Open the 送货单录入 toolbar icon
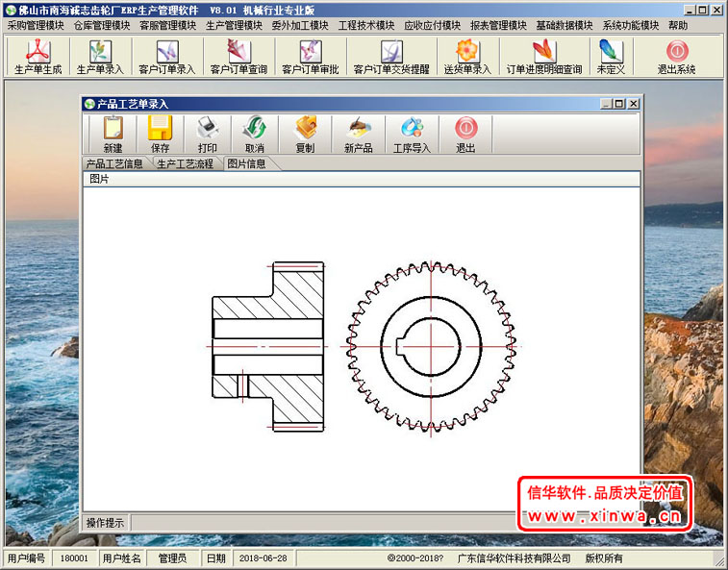This screenshot has height=570, width=728. (x=467, y=57)
